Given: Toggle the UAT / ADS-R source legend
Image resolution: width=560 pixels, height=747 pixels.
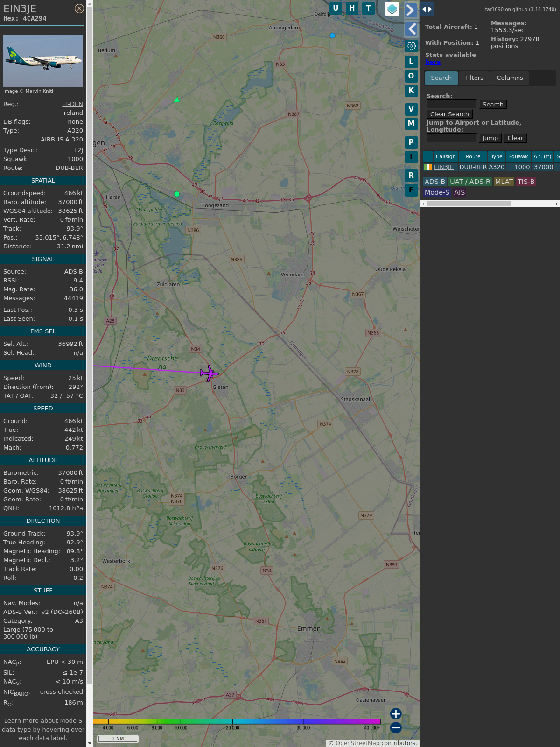Looking at the screenshot, I should point(470,182).
